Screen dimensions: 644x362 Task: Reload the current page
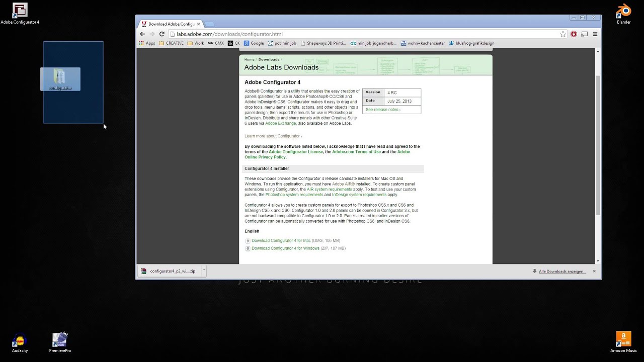[162, 34]
